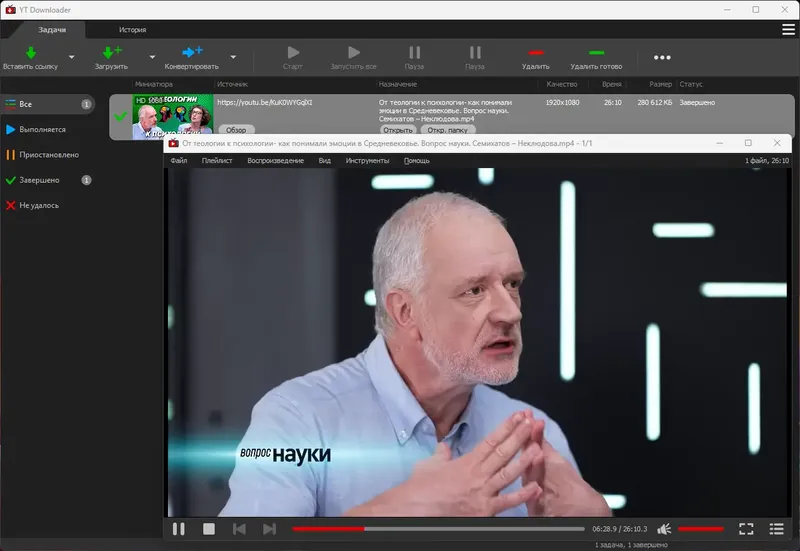800x551 pixels.
Task: Select the Все filter in sidebar
Action: point(48,104)
